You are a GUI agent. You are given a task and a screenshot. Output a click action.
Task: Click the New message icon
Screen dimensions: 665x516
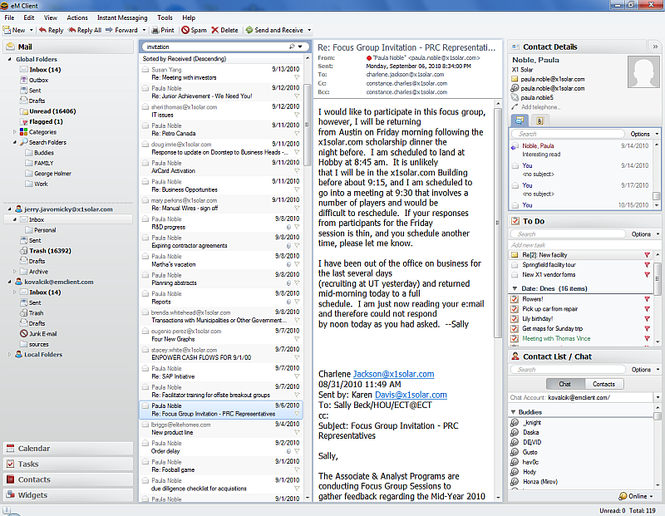pyautogui.click(x=6, y=30)
